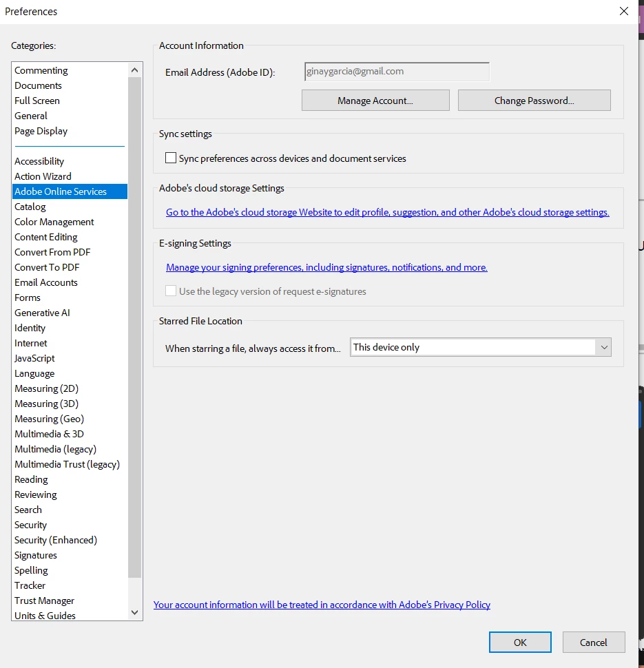Select the Language category
Image resolution: width=644 pixels, height=668 pixels.
tap(70, 374)
